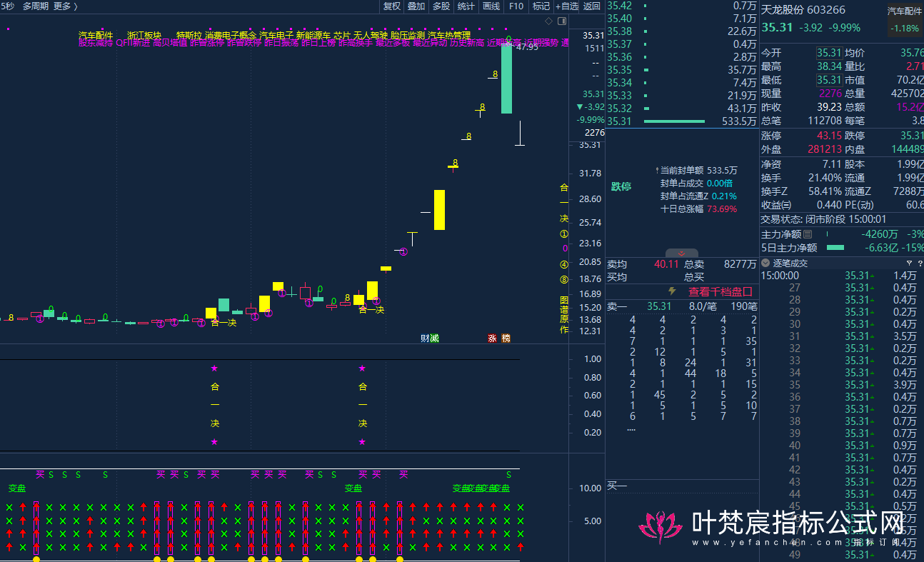Open the 叠加 overlay option
Viewport: 924px width, 562px height.
pyautogui.click(x=416, y=6)
